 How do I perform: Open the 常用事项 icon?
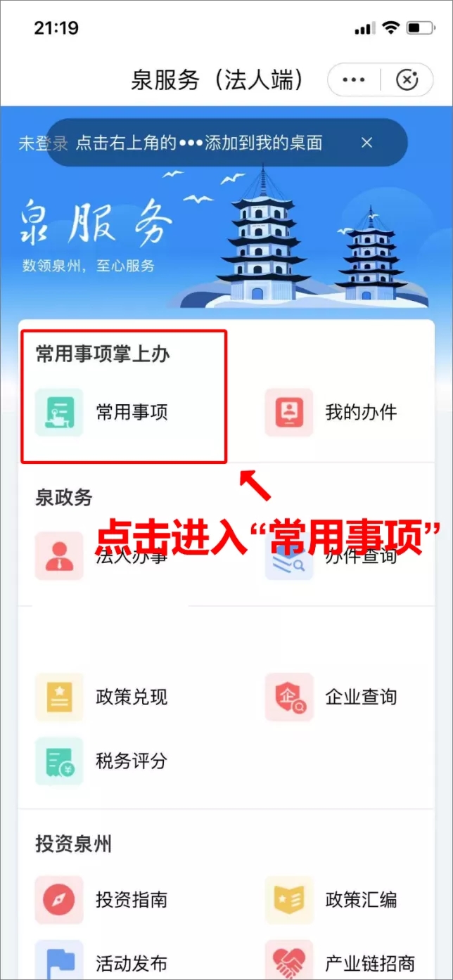[x=59, y=413]
